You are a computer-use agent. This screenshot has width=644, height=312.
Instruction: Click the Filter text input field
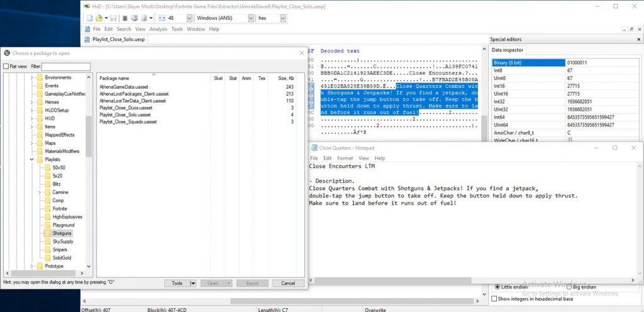pos(66,67)
